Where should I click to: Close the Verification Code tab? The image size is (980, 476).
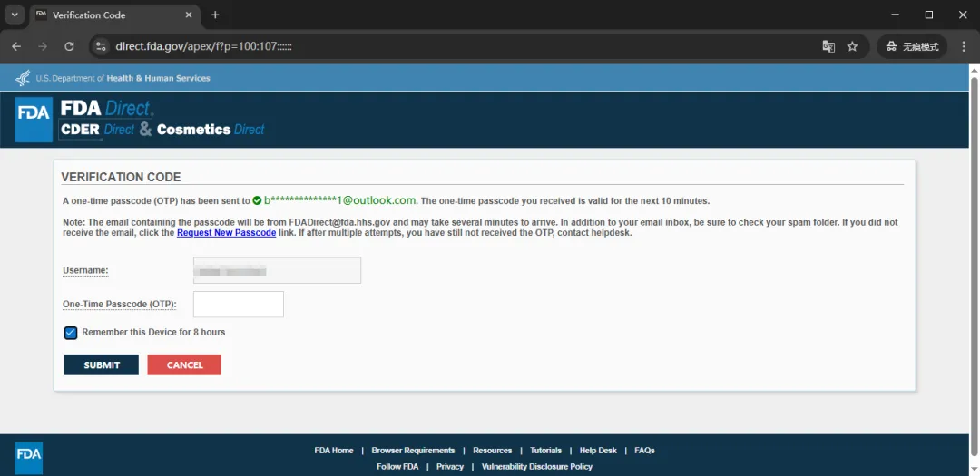(190, 15)
